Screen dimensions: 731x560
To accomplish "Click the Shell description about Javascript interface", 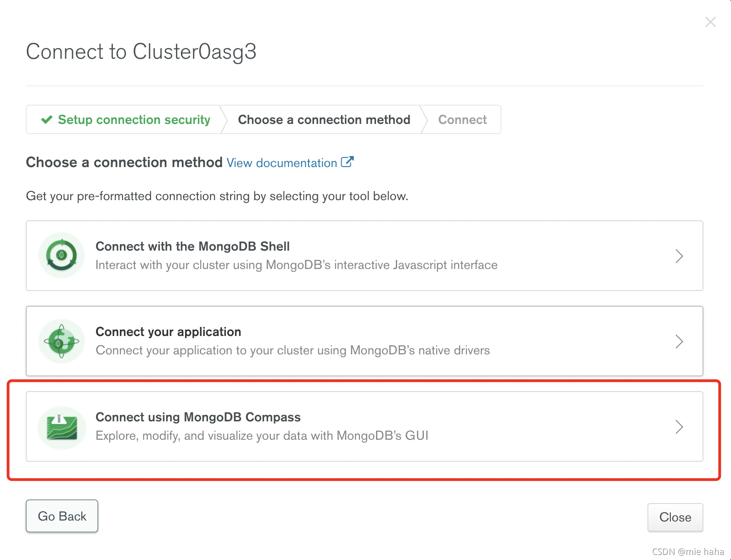I will [296, 265].
